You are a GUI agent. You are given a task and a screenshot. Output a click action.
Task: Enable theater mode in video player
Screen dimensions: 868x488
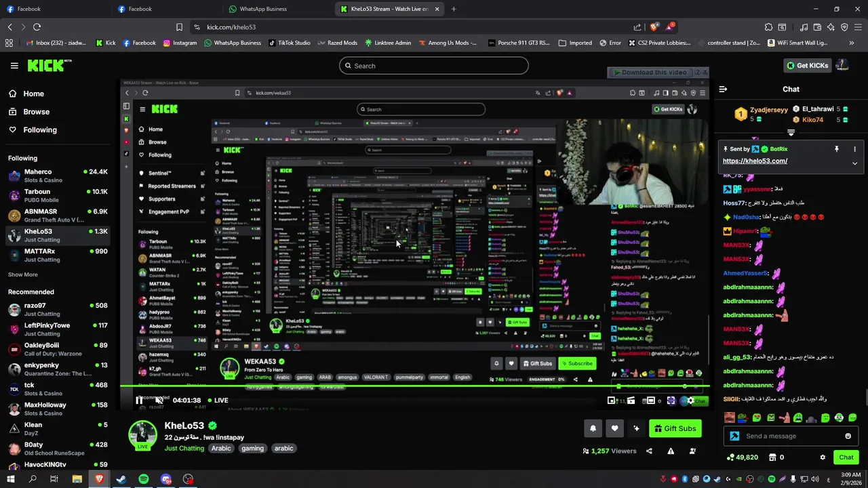tap(650, 401)
